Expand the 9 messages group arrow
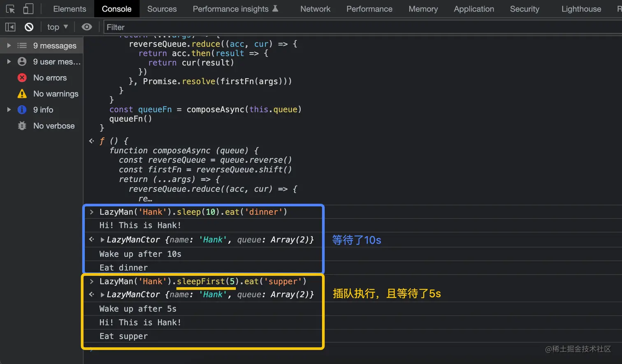The height and width of the screenshot is (364, 622). (x=9, y=46)
